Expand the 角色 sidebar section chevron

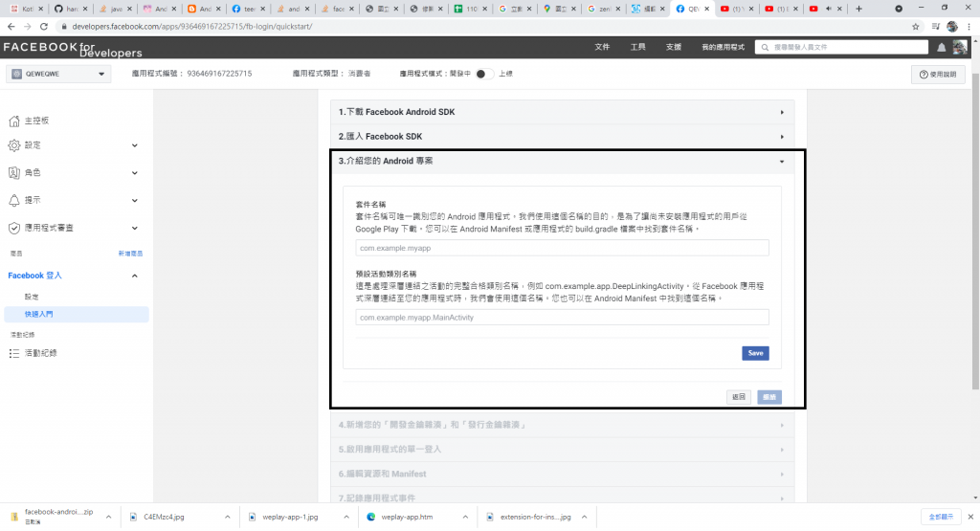[x=134, y=173]
